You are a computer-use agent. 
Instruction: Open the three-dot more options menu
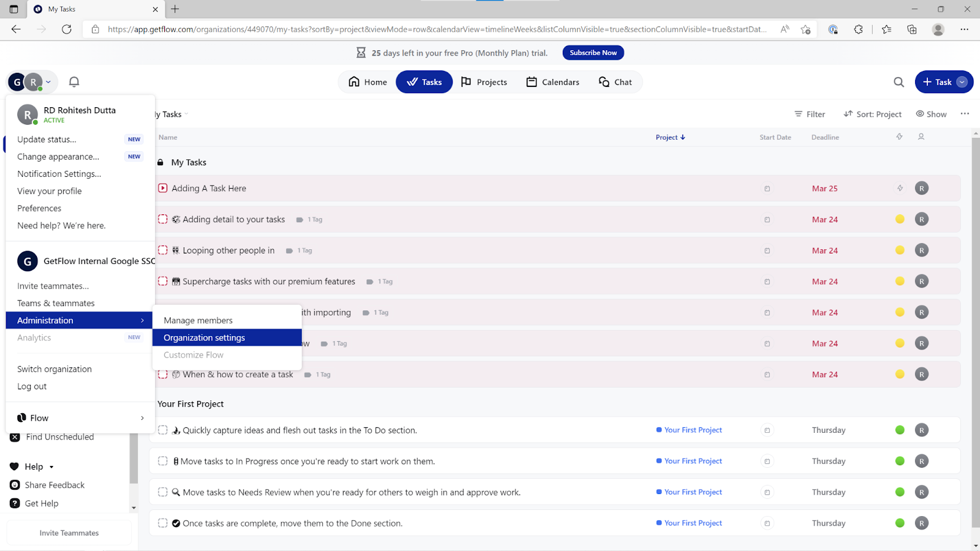pyautogui.click(x=965, y=114)
